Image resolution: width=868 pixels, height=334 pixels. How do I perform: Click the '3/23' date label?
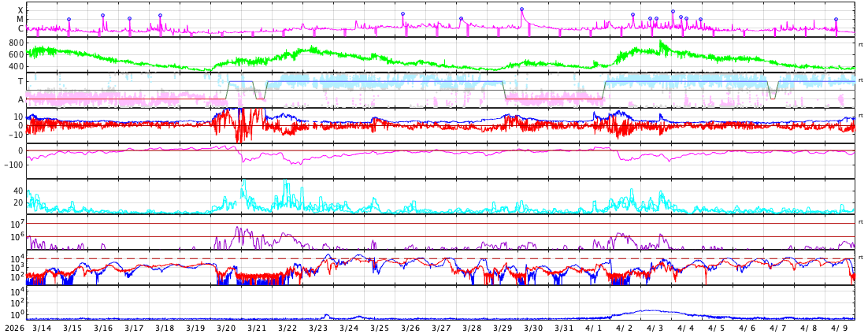click(318, 328)
